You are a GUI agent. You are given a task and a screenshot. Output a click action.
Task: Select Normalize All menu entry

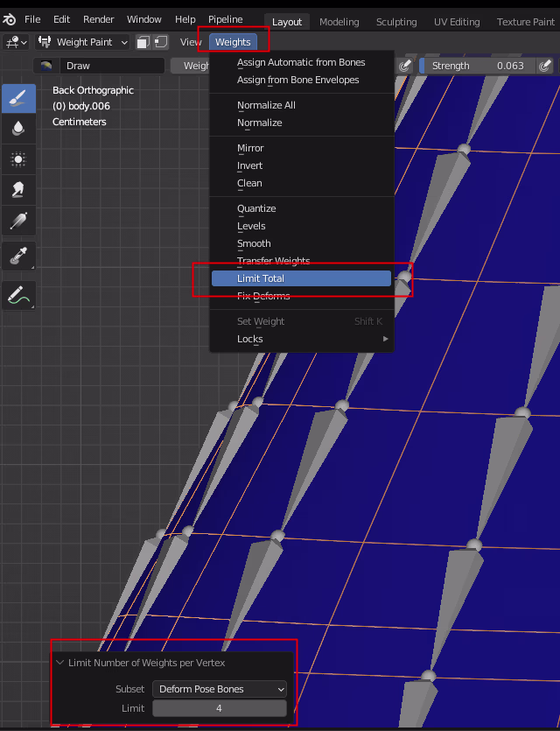coord(301,105)
